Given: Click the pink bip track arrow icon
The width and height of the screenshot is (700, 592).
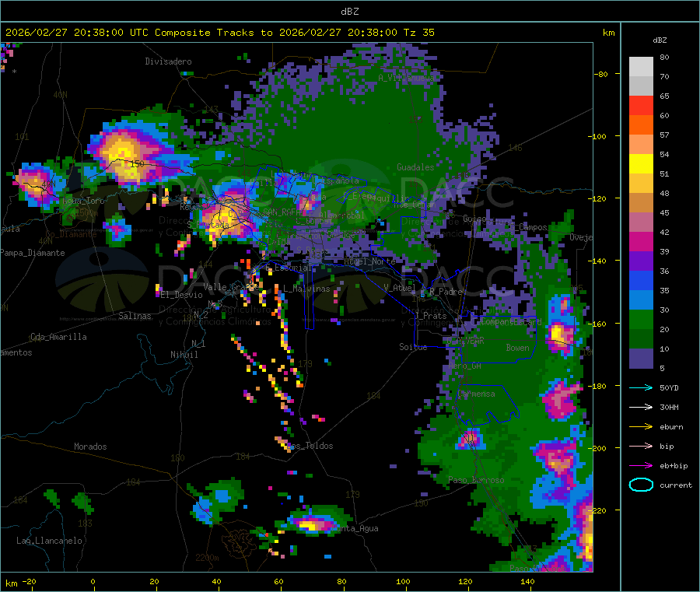Looking at the screenshot, I should click(x=641, y=446).
